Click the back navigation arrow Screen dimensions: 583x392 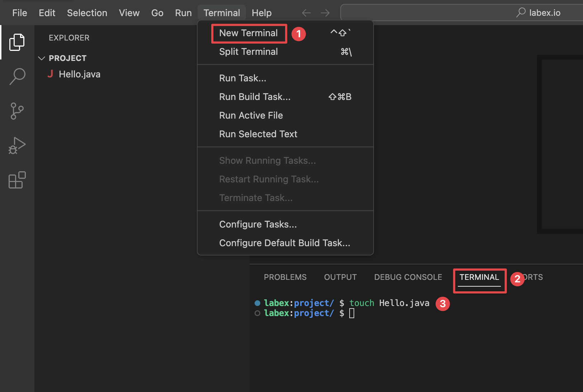pyautogui.click(x=307, y=13)
